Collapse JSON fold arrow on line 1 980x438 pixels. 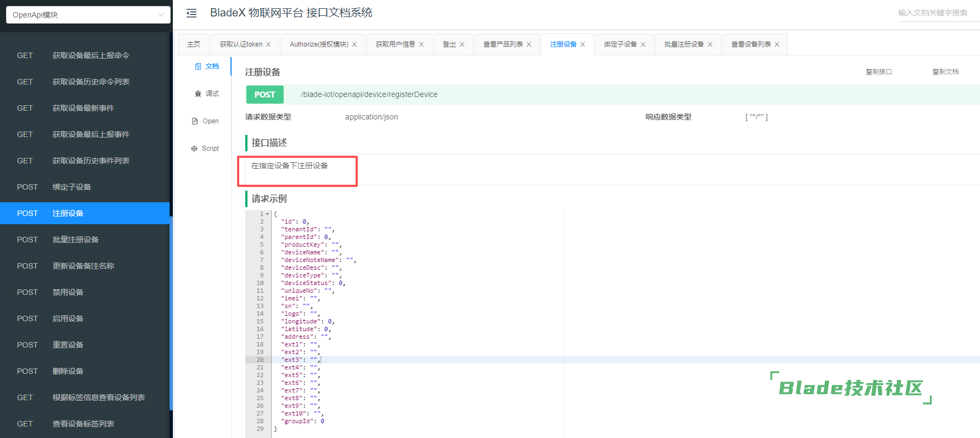coord(268,214)
